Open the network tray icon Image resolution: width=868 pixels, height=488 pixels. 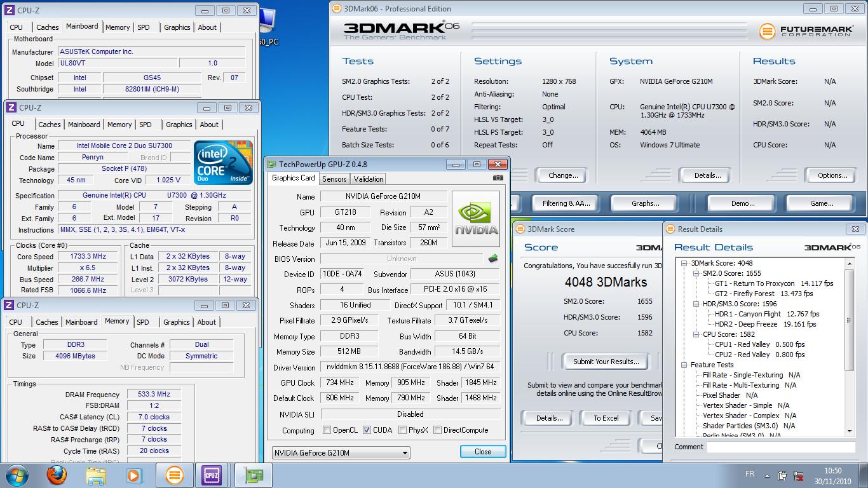coord(799,475)
